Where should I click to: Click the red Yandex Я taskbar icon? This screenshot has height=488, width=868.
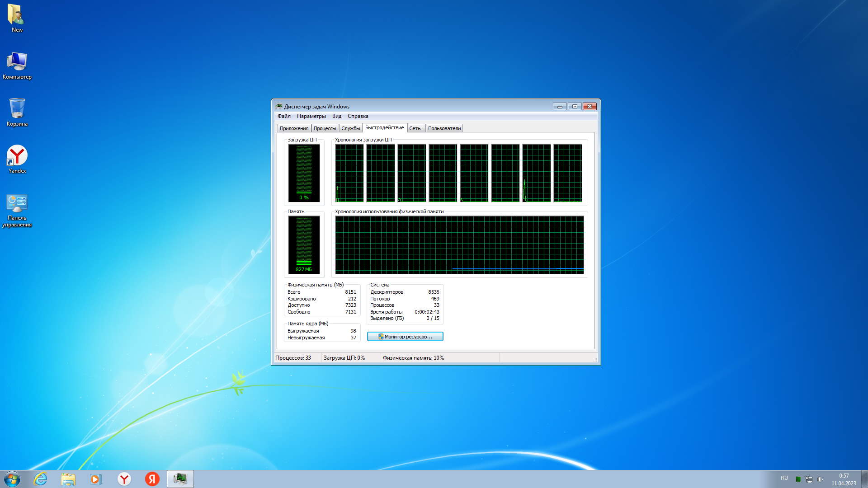coord(152,479)
